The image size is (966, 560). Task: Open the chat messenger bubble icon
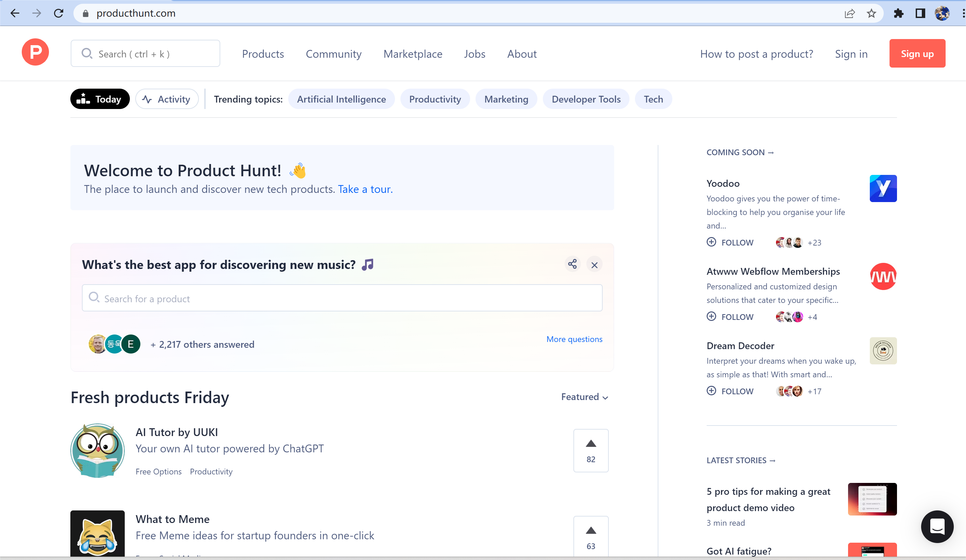pos(937,527)
